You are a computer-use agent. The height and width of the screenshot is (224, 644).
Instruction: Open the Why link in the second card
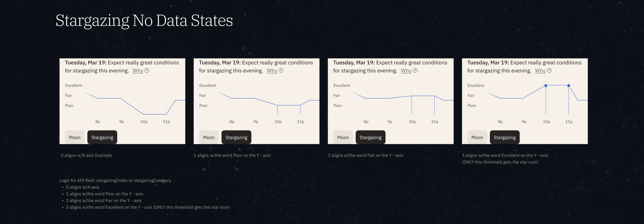272,71
